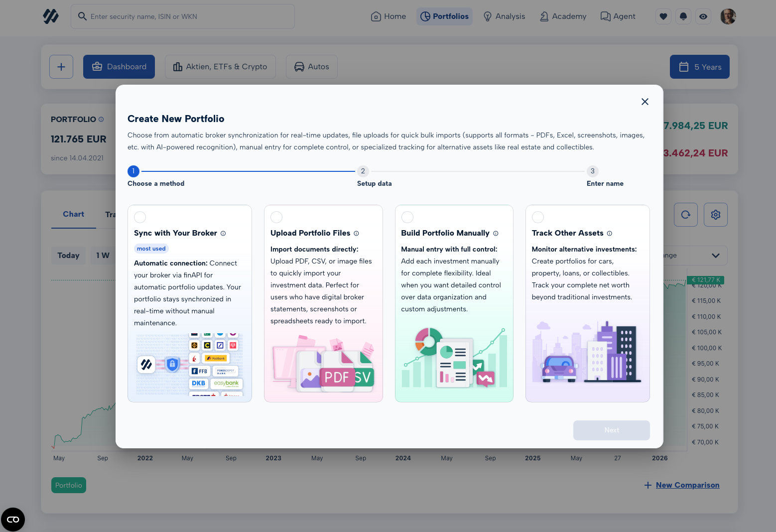Select the Build Portfolio Manually option

[x=407, y=217]
